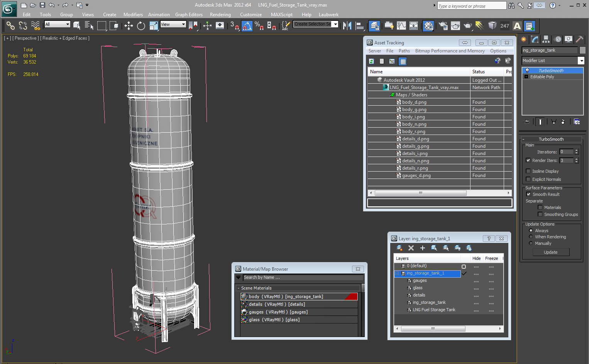Click the Freeze column header

tap(491, 258)
